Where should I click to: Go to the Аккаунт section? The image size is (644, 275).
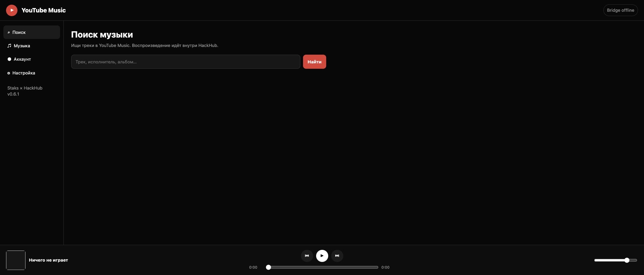(32, 59)
